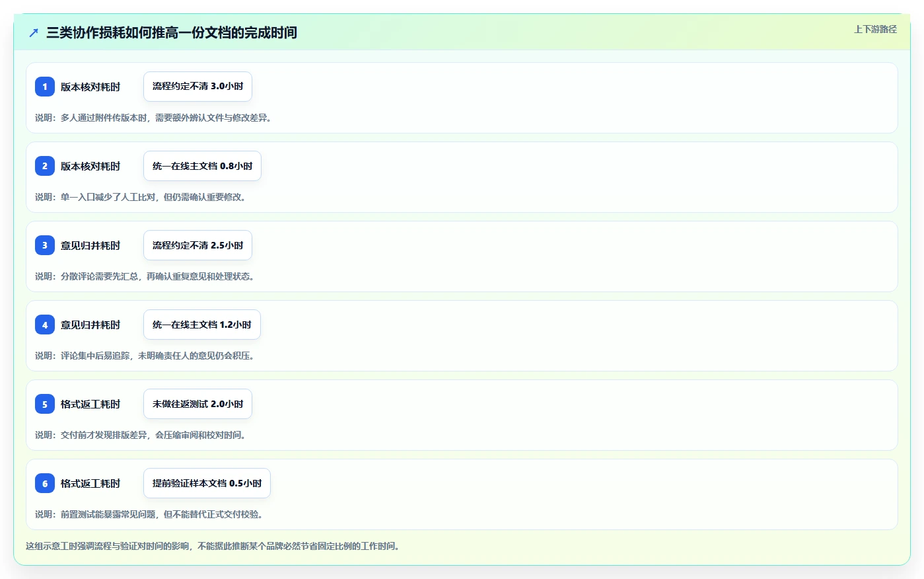
Task: Click 格式返工耗时 label in row 5
Action: (90, 404)
